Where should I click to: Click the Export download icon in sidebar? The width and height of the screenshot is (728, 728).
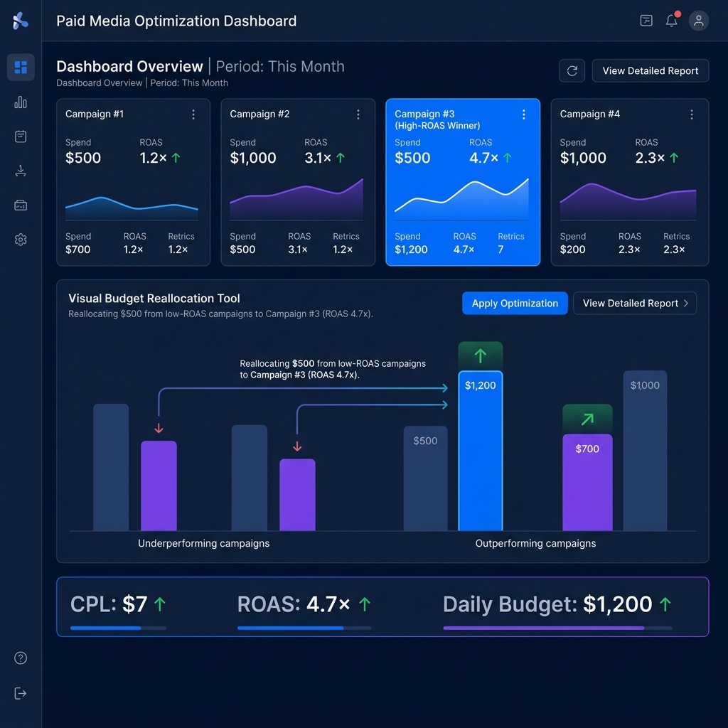click(20, 170)
